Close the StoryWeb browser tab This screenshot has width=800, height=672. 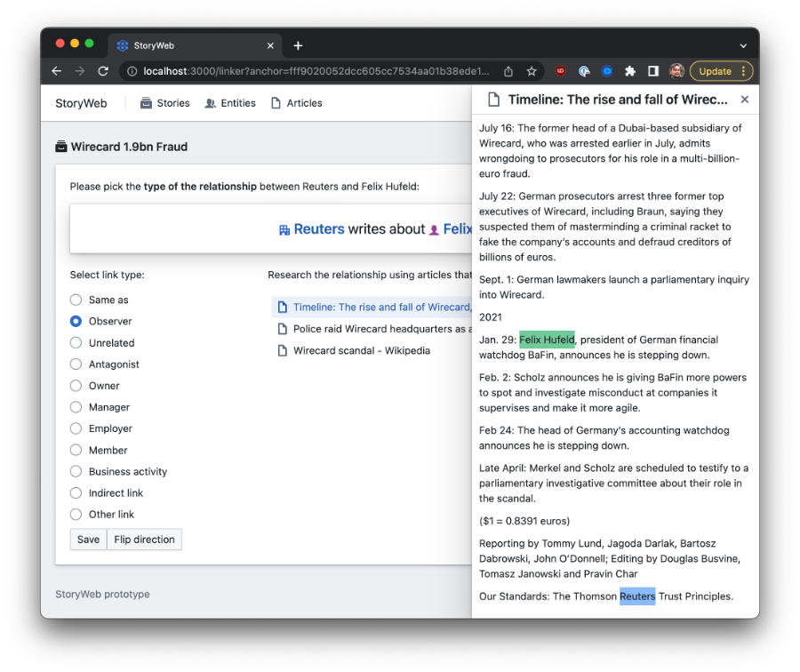point(270,46)
